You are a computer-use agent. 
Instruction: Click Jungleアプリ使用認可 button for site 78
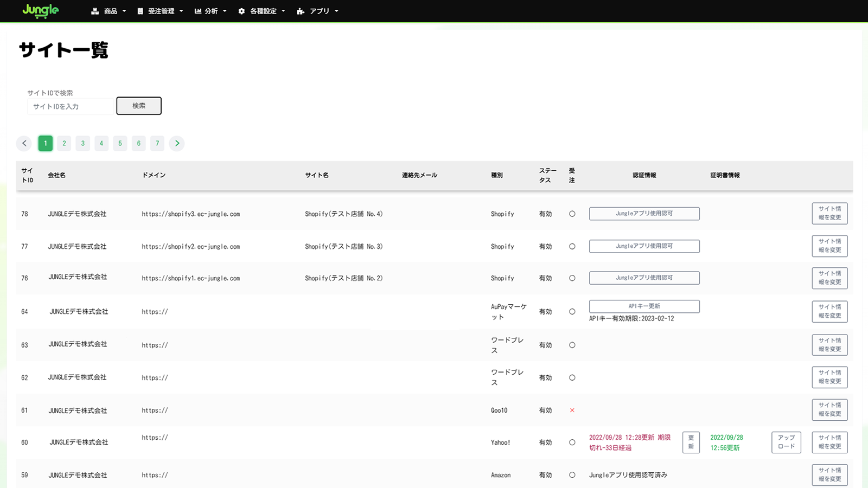(x=644, y=214)
